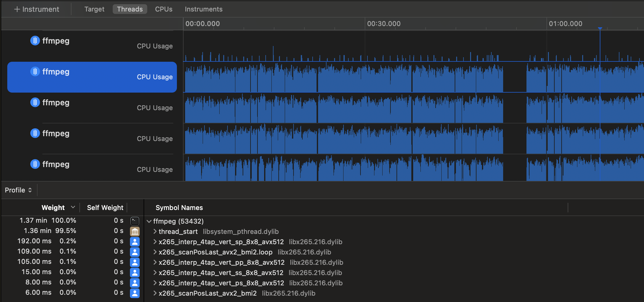Click user icon in the 6.00 ms row
The width and height of the screenshot is (644, 302).
135,293
